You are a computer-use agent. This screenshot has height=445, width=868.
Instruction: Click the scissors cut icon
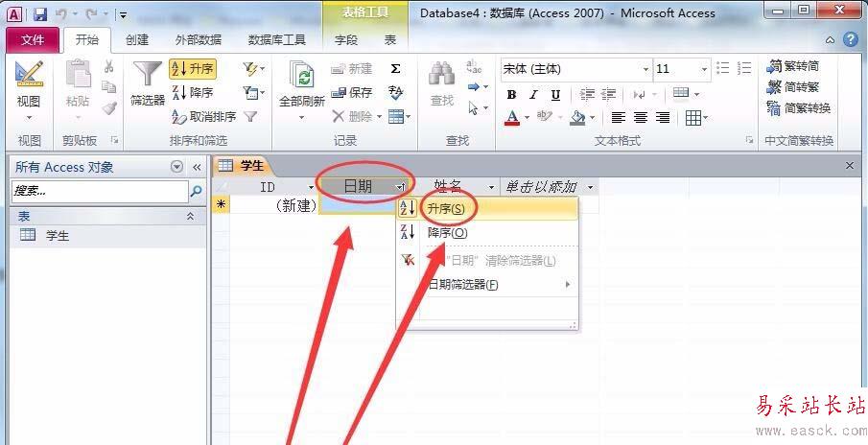pos(109,67)
